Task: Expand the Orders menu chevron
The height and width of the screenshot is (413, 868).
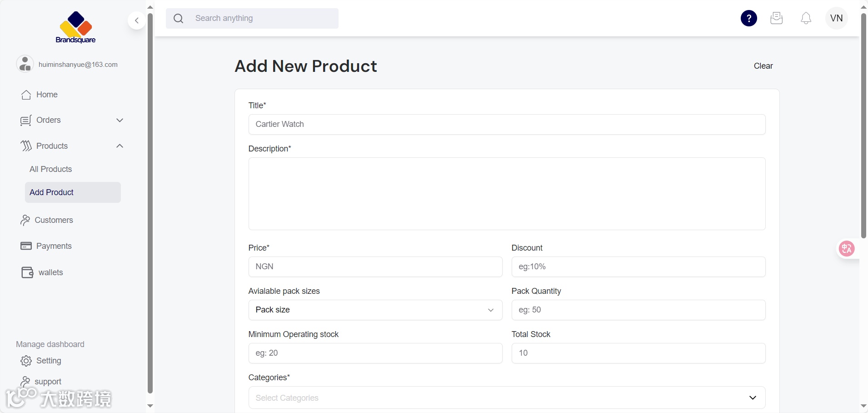Action: pos(120,120)
